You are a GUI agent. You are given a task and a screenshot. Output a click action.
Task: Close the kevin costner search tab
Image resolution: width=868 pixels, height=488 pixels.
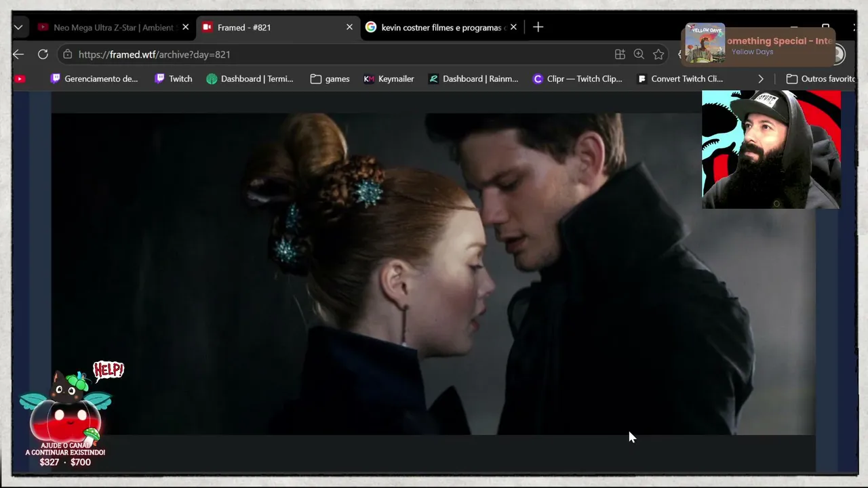click(513, 27)
